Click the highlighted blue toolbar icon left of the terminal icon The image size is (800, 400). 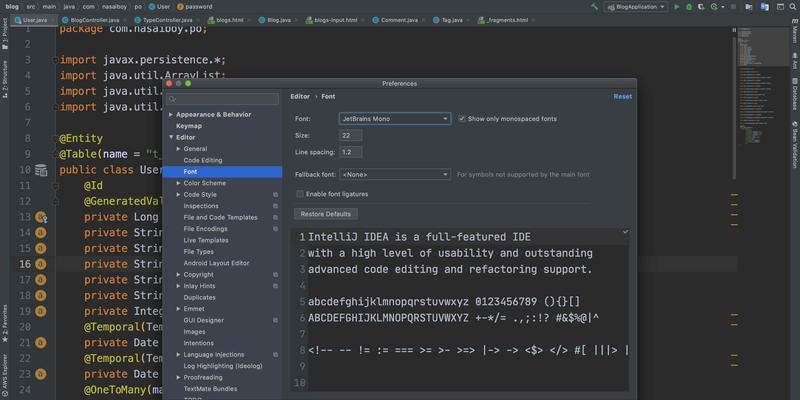[764, 7]
